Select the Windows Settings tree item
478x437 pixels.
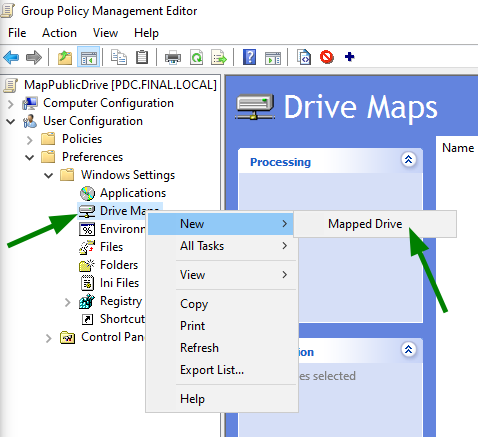pyautogui.click(x=128, y=175)
